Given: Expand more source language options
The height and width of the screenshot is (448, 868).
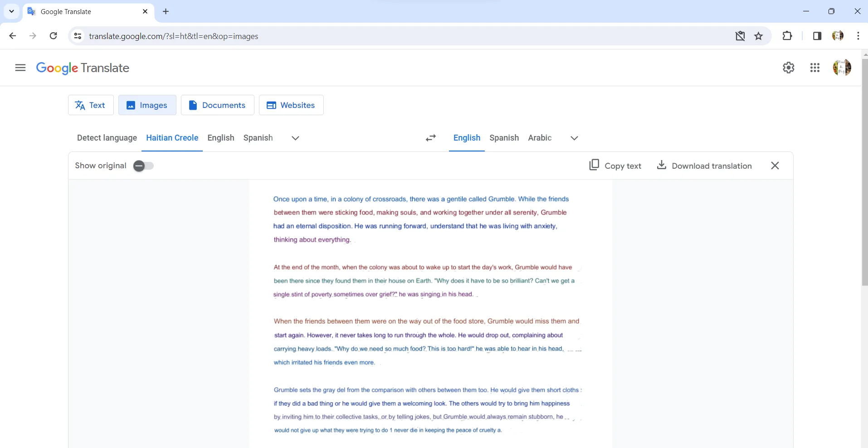Looking at the screenshot, I should pos(295,138).
